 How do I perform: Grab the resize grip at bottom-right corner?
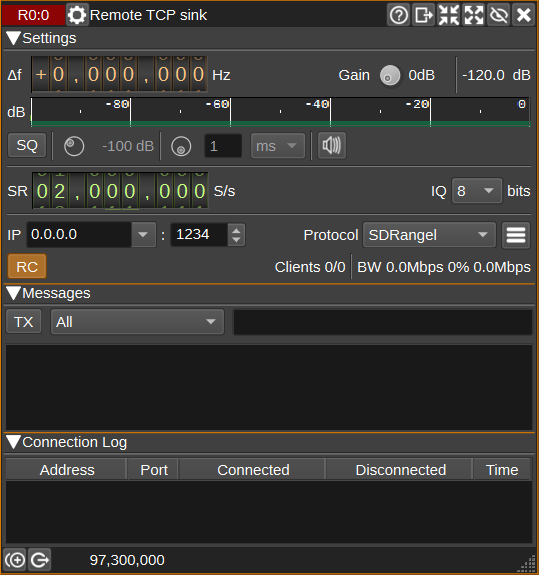click(527, 563)
